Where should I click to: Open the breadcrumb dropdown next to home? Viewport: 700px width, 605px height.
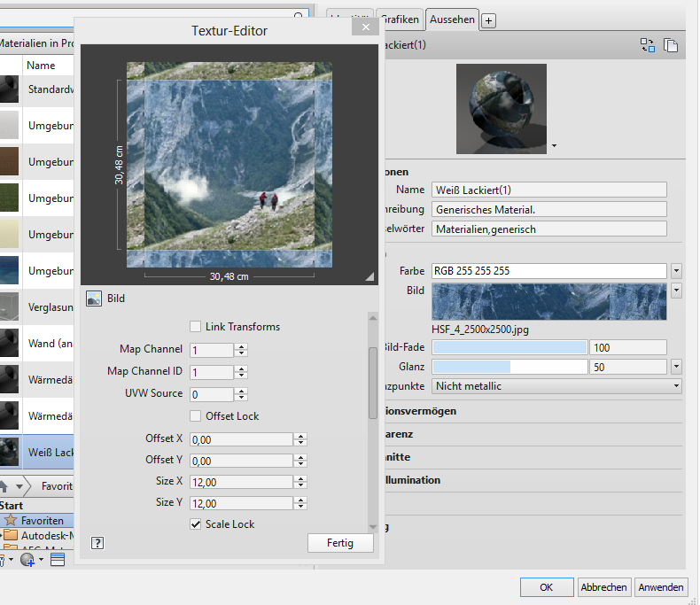19,486
